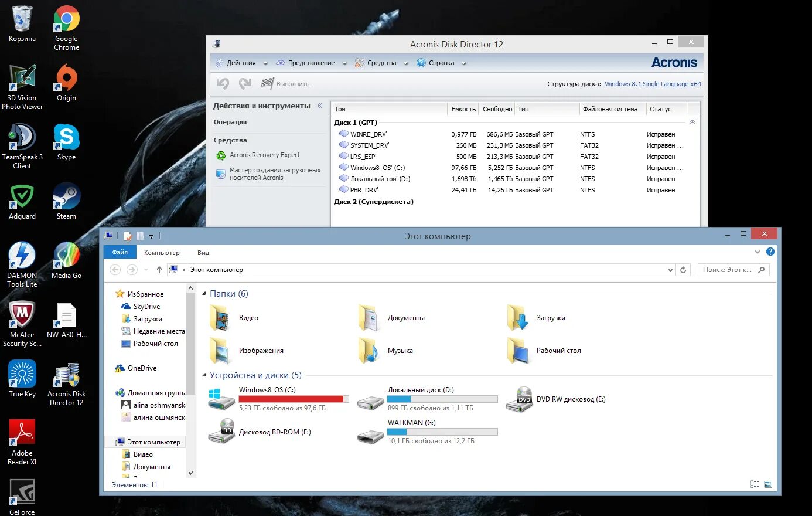Image resolution: width=812 pixels, height=516 pixels.
Task: Launch Google Chrome from desktop
Action: [x=66, y=28]
